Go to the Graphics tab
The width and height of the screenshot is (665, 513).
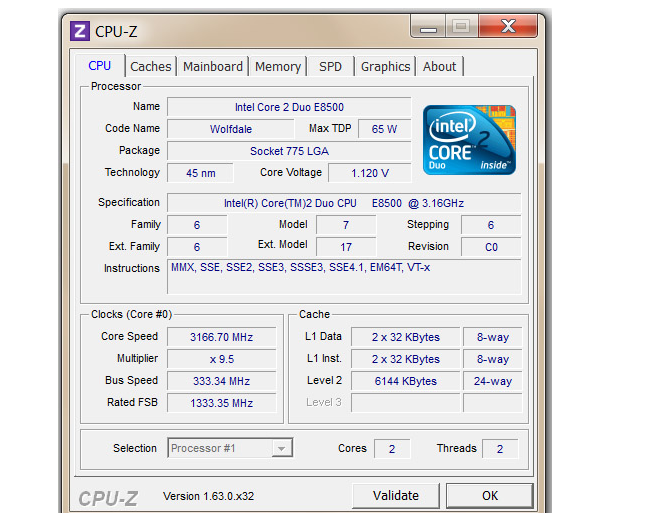[x=386, y=67]
